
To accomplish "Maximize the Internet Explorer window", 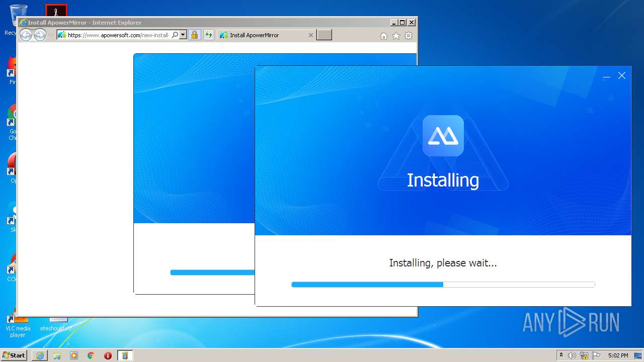I will tap(402, 23).
